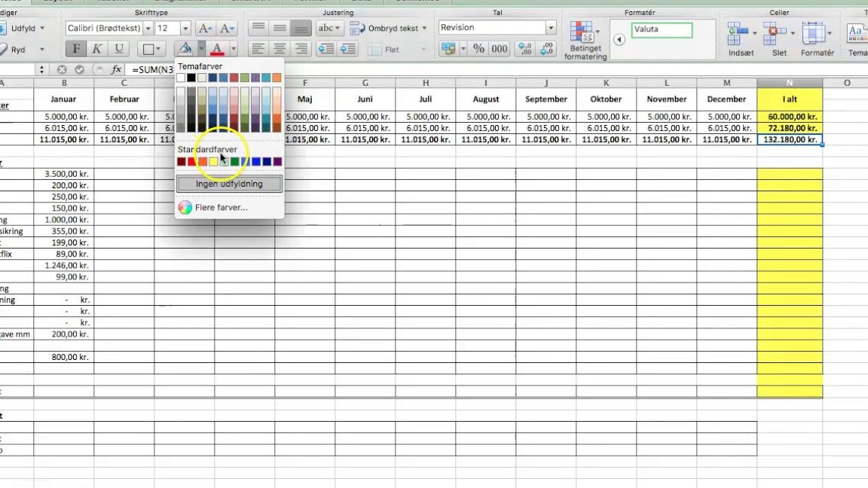This screenshot has height=488, width=868.
Task: Toggle italic K formatting
Action: pos(97,49)
